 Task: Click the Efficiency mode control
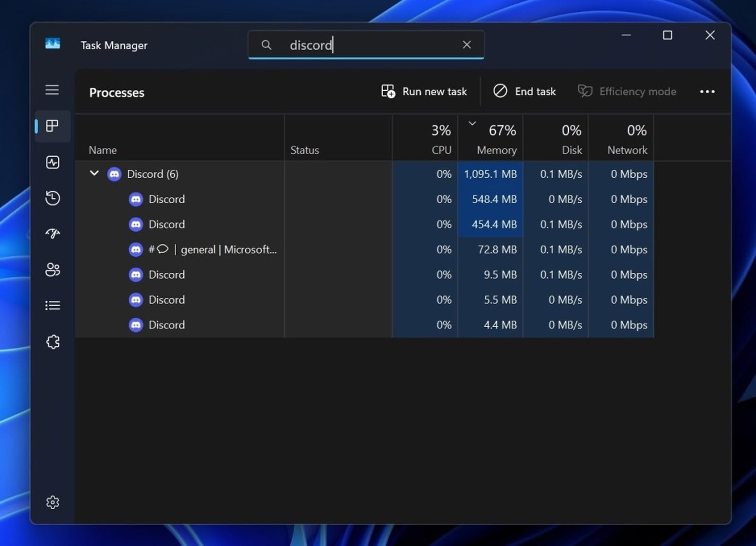(x=627, y=91)
